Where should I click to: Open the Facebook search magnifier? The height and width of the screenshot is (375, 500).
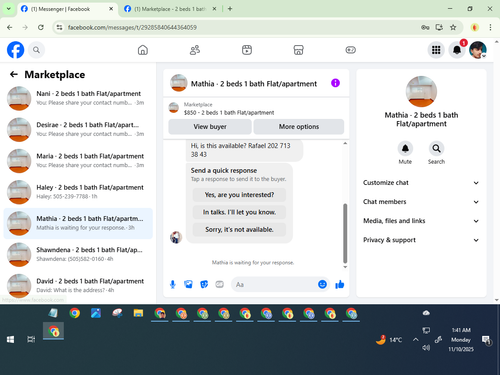click(x=36, y=50)
